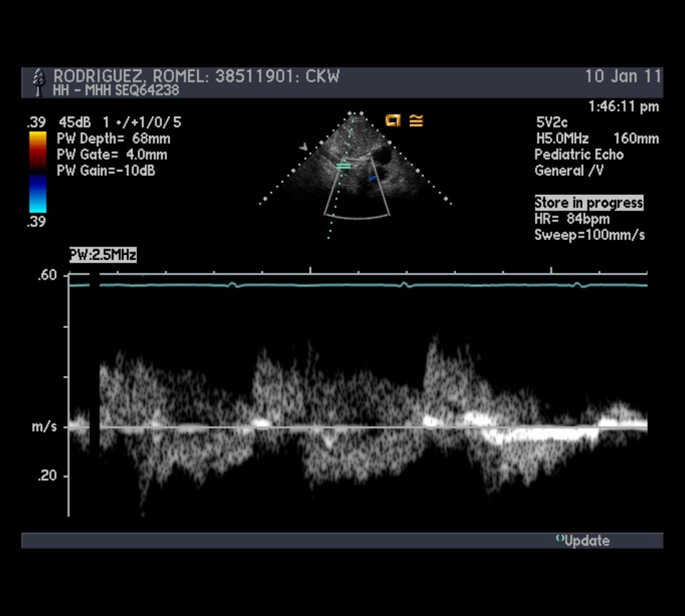Select the orange clip store icon
The height and width of the screenshot is (616, 685).
tap(393, 120)
